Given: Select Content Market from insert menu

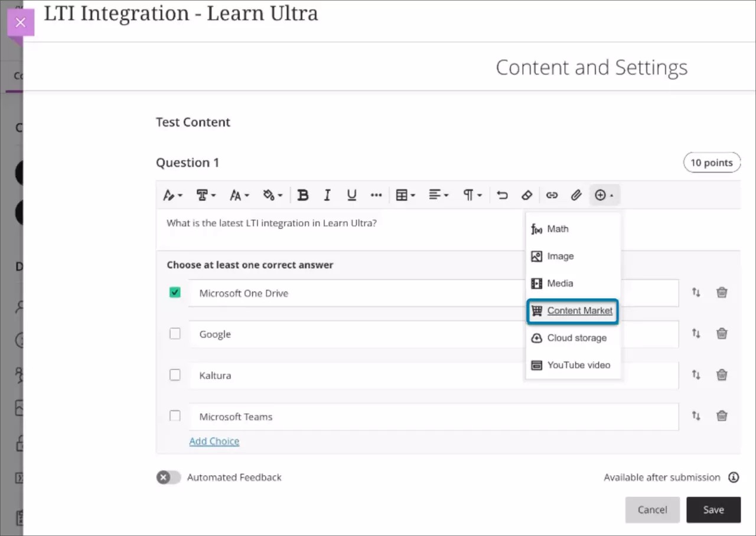Looking at the screenshot, I should (572, 310).
